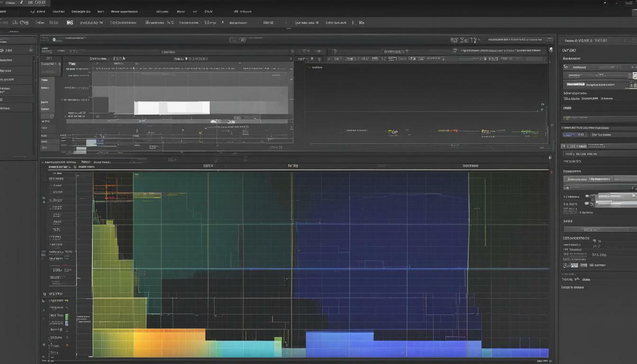The width and height of the screenshot is (637, 364).
Task: Click the small round icon at top-left of upper panel
Action: [x=54, y=40]
